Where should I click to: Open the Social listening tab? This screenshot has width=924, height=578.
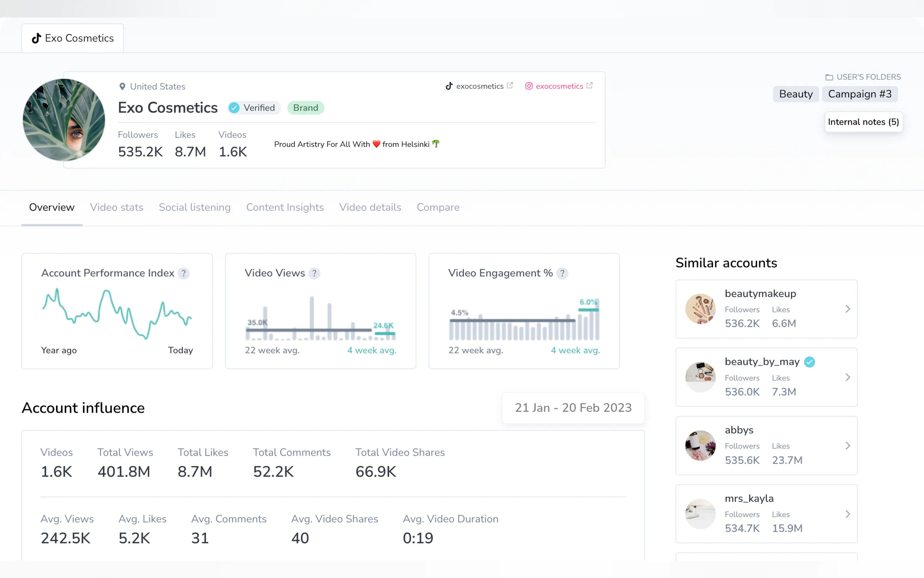pos(194,207)
